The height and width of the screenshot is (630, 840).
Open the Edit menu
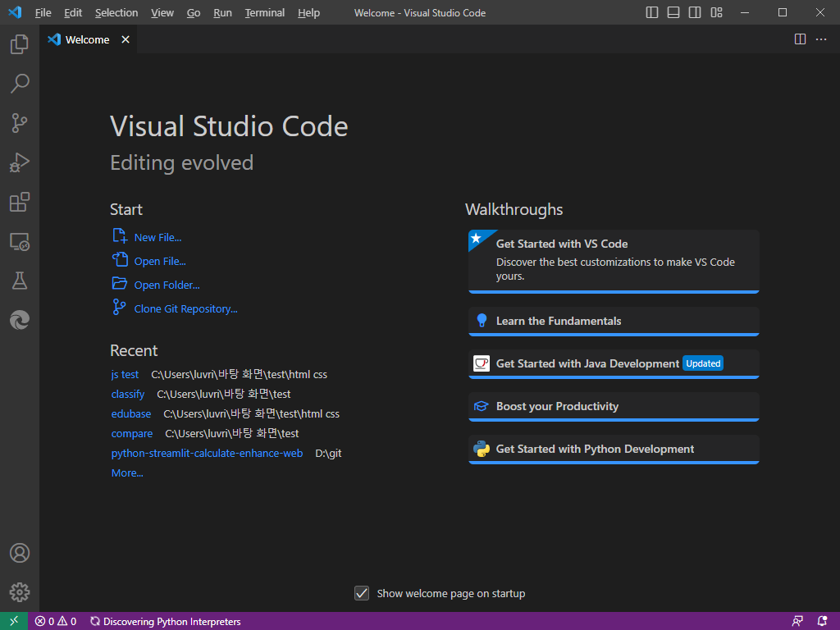point(73,13)
